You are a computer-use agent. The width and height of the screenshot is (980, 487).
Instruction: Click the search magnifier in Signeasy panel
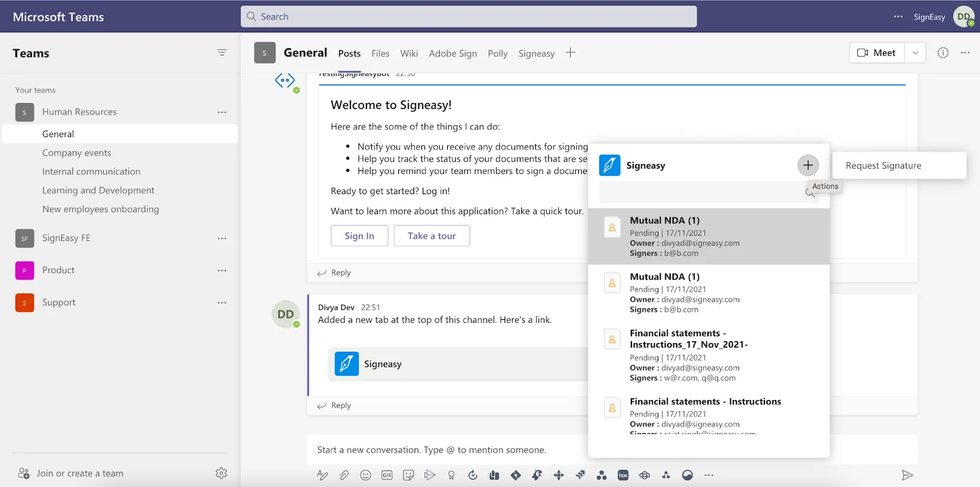click(x=810, y=192)
